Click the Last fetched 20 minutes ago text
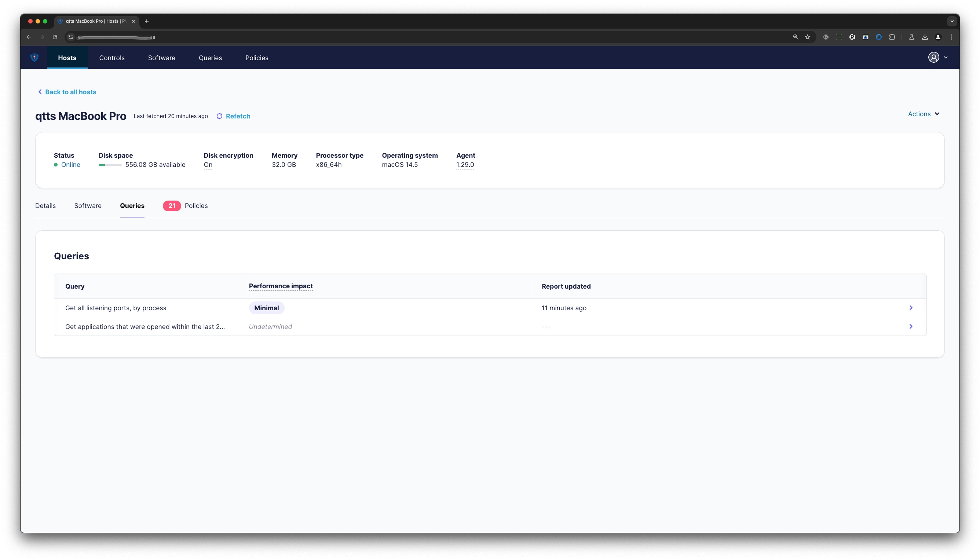 point(171,116)
